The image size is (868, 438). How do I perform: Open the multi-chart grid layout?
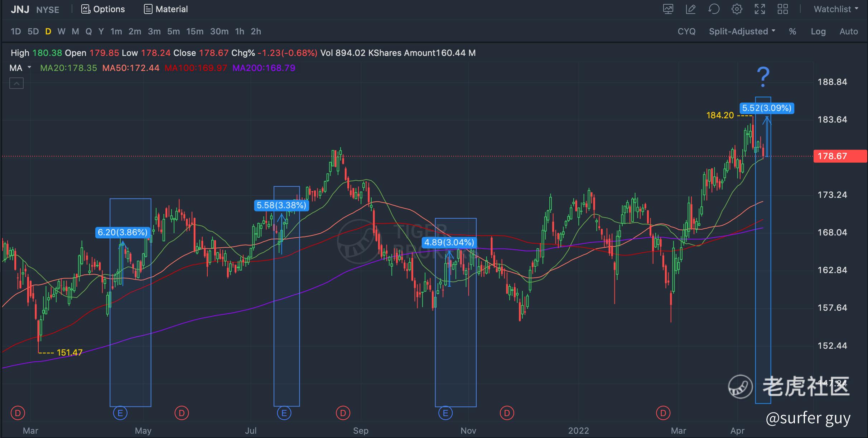783,9
